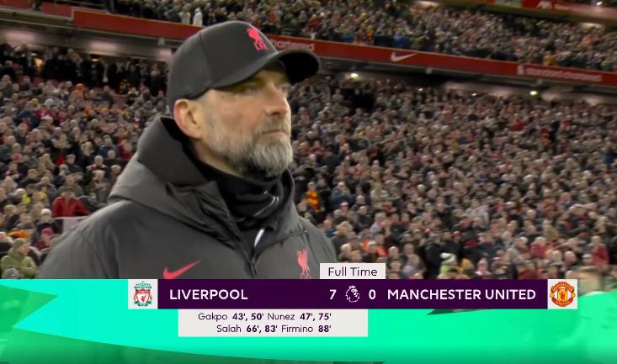The width and height of the screenshot is (617, 364).
Task: Select the Premier League lion logo between scores
Action: coord(352,294)
